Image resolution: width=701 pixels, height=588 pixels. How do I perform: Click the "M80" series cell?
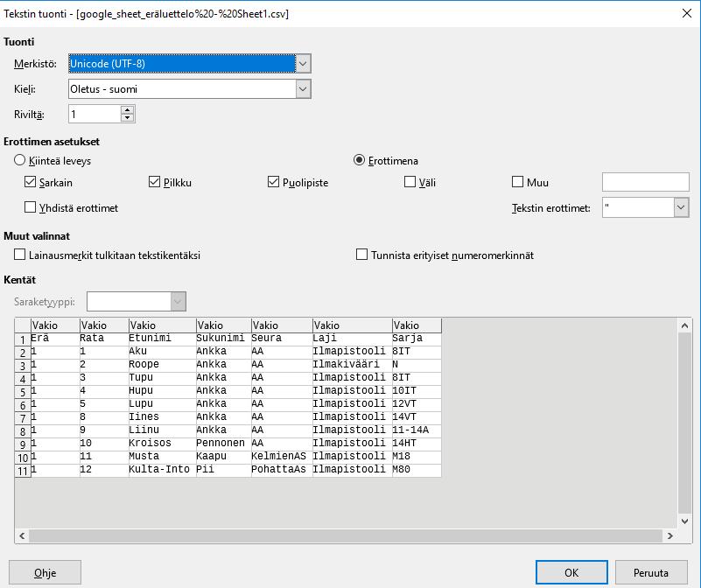click(x=417, y=470)
